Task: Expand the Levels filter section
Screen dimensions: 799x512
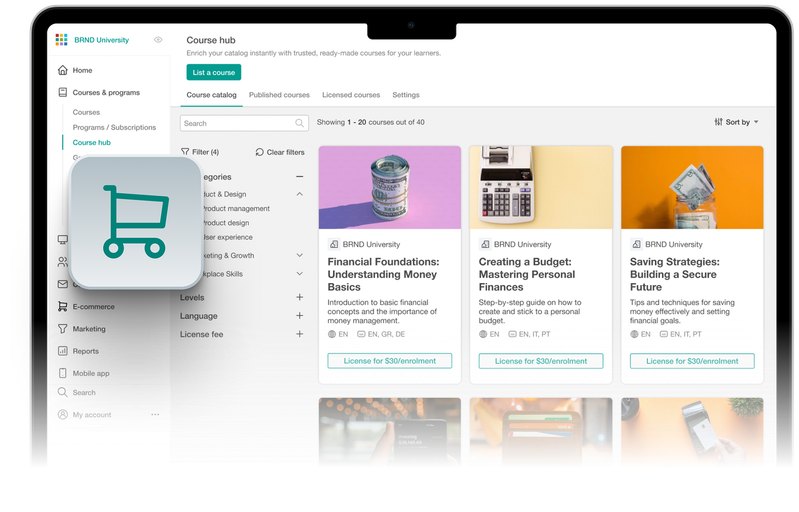Action: pos(300,298)
